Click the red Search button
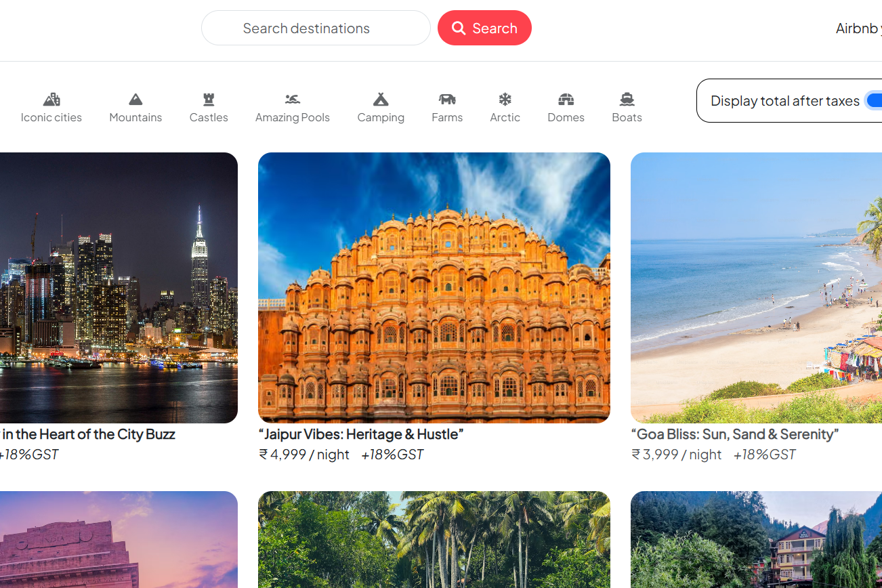Screen dimensions: 882x588 (x=484, y=28)
